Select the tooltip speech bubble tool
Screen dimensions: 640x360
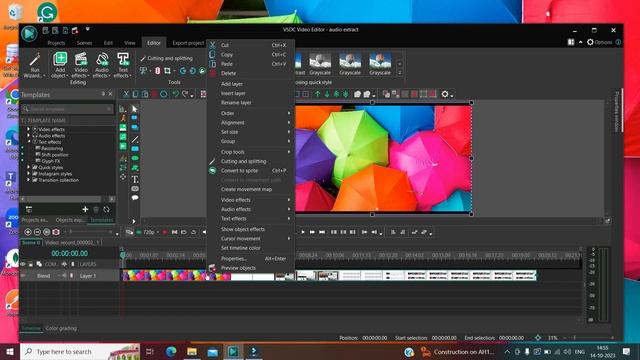135,198
